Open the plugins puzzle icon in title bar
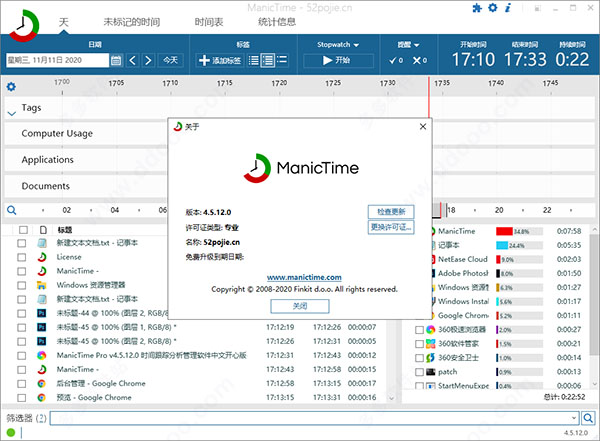600x441 pixels. coord(477,8)
